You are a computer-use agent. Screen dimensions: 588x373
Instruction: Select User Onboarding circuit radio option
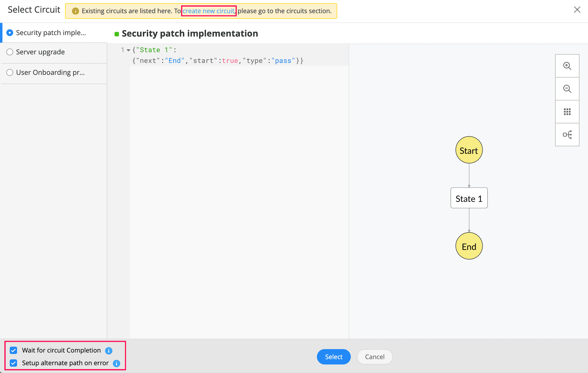coord(10,73)
